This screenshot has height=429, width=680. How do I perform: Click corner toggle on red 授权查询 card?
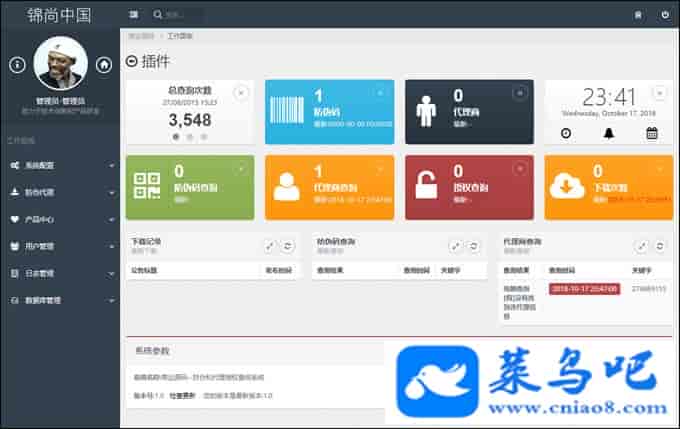click(x=520, y=169)
